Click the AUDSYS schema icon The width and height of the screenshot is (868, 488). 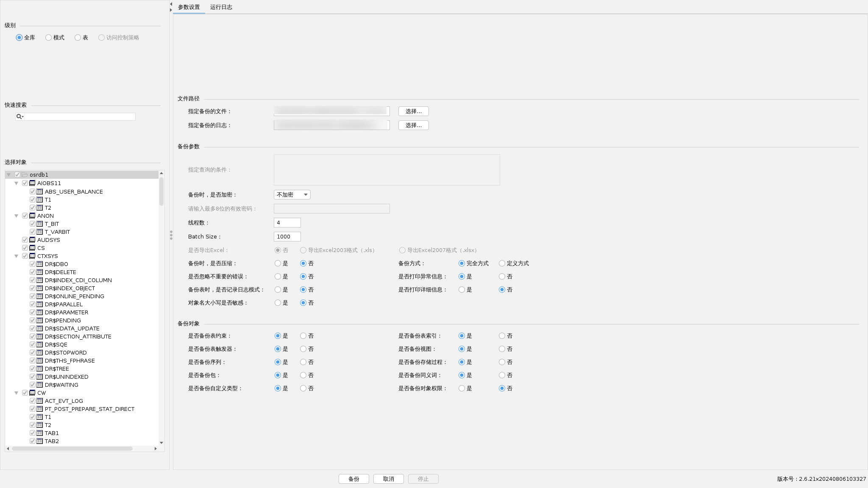click(x=32, y=240)
